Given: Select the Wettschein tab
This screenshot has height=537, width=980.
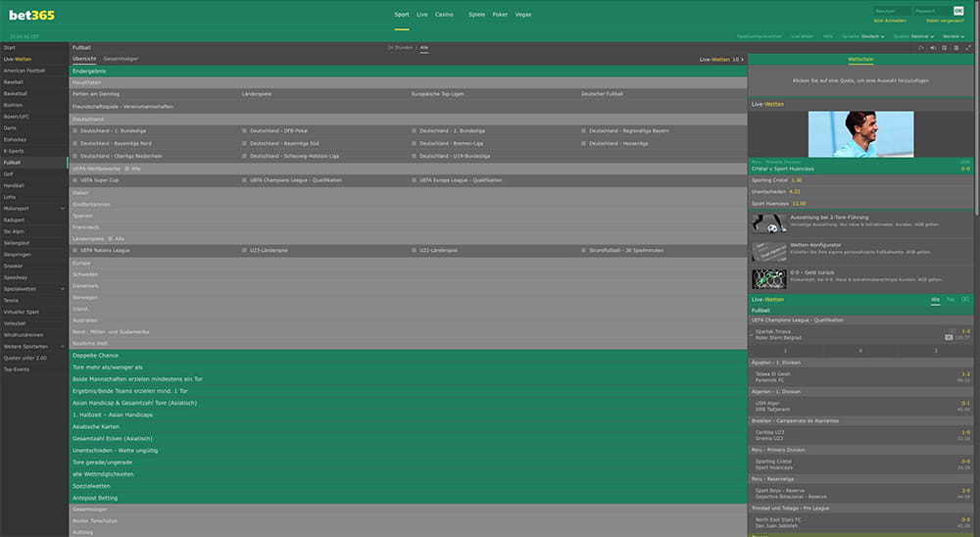Looking at the screenshot, I should (x=860, y=60).
